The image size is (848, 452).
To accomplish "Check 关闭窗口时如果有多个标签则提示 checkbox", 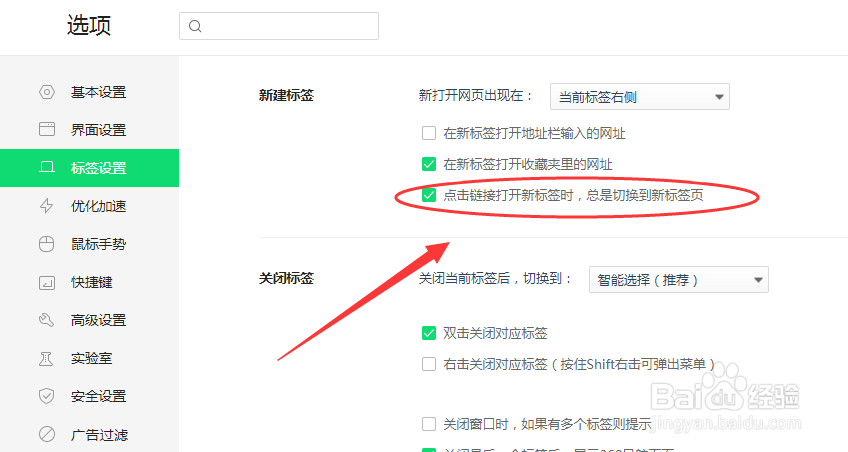I will (x=429, y=424).
